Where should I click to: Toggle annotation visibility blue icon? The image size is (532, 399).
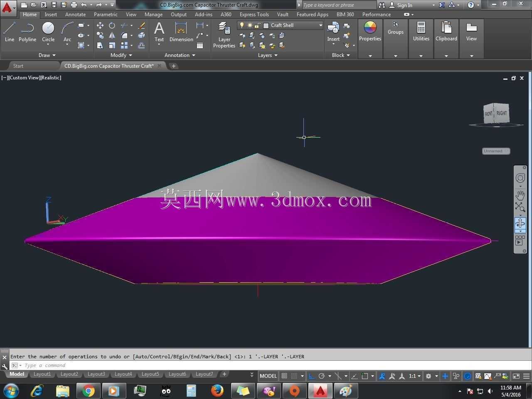pyautogui.click(x=382, y=376)
